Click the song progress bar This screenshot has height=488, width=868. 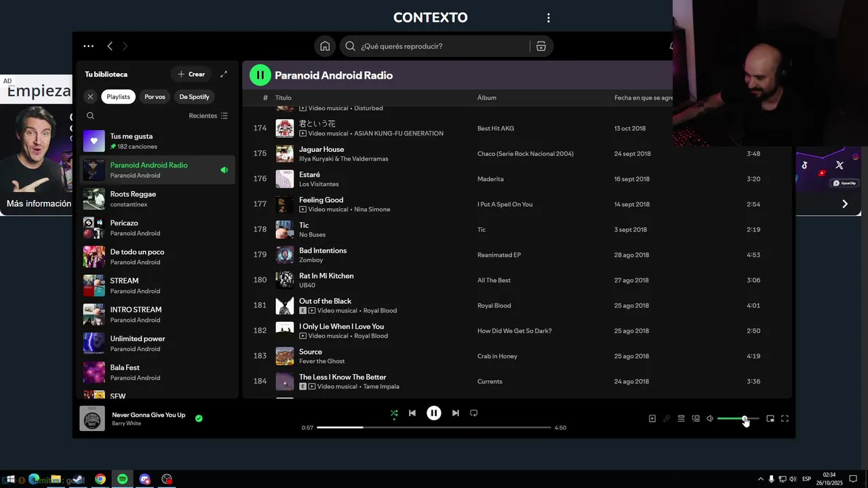pyautogui.click(x=434, y=428)
